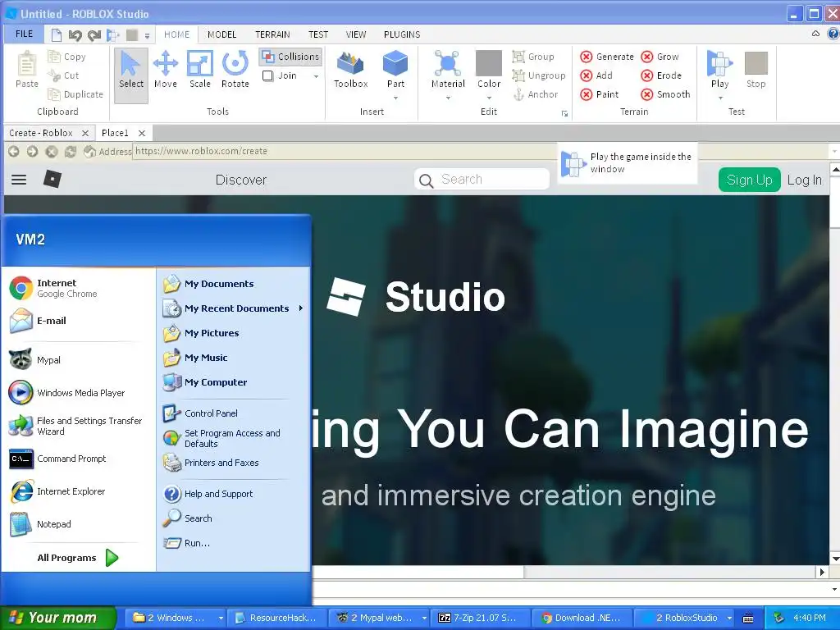840x630 pixels.
Task: Insert a new Part
Action: click(x=395, y=69)
